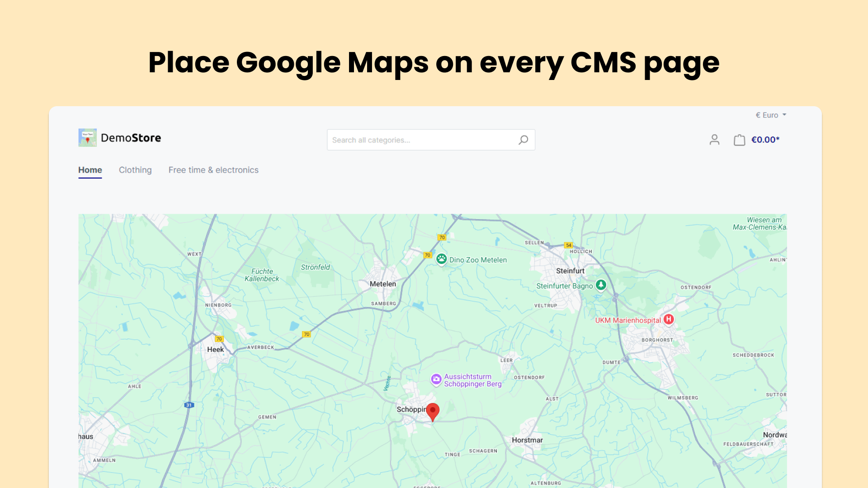
Task: Open the Euro currency dropdown
Action: click(771, 115)
